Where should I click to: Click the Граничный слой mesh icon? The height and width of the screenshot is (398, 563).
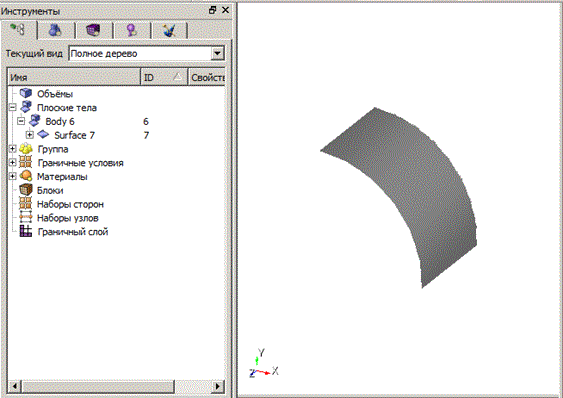click(x=25, y=231)
